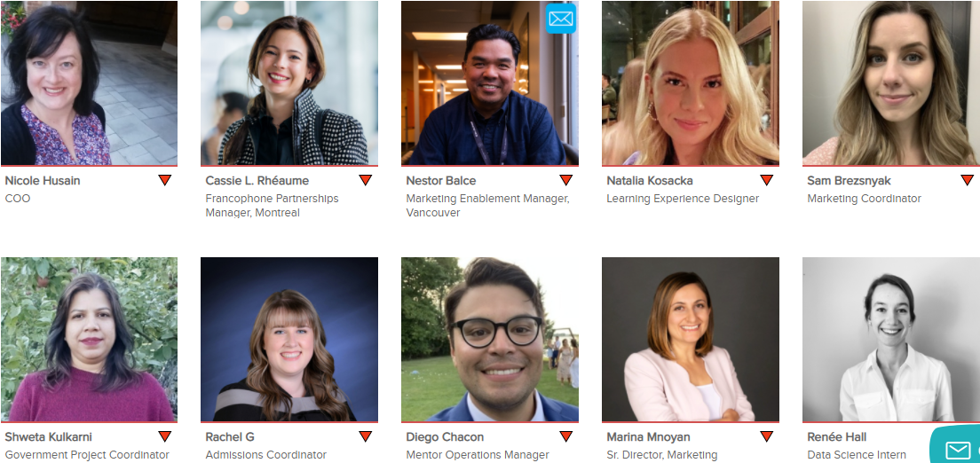Image resolution: width=980 pixels, height=463 pixels.
Task: Click the envelope icon on Nestor Balce's photo
Action: coord(561,19)
